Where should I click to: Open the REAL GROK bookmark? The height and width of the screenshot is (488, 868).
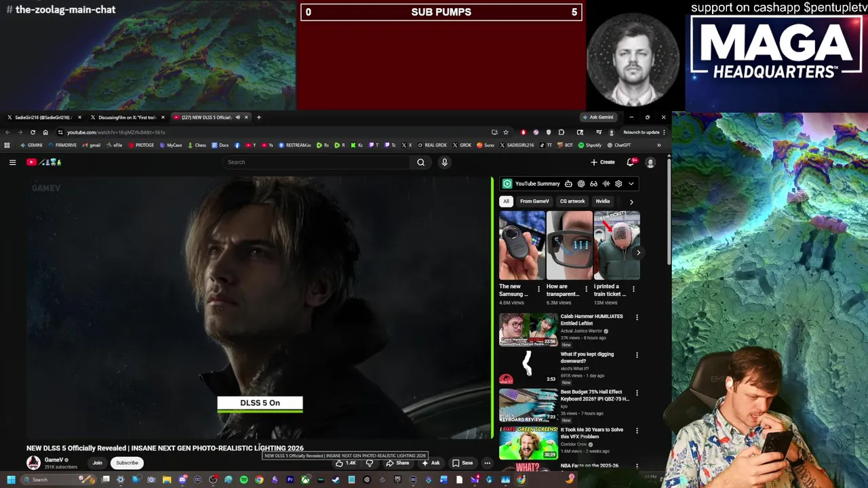[x=432, y=145]
